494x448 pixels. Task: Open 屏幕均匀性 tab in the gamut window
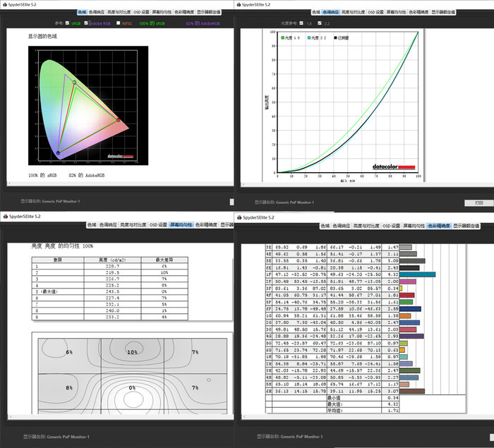click(x=162, y=12)
